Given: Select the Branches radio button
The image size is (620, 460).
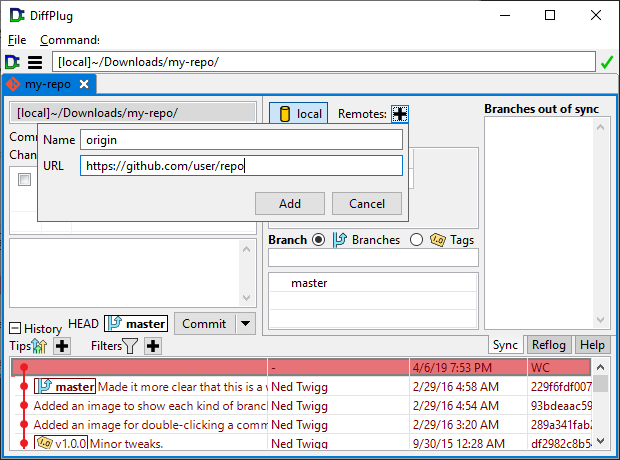Looking at the screenshot, I should [x=319, y=240].
